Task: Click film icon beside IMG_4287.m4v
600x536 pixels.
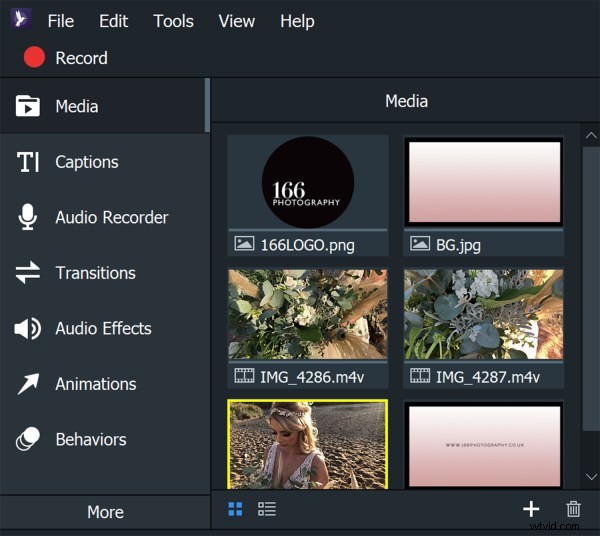Action: coord(420,376)
